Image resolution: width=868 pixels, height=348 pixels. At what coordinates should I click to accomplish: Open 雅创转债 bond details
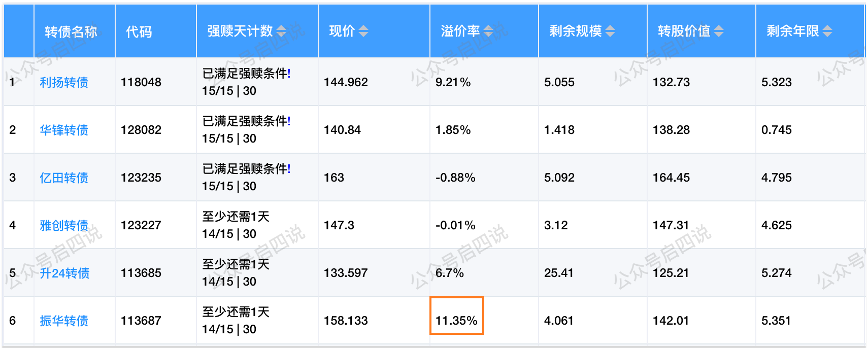point(64,225)
